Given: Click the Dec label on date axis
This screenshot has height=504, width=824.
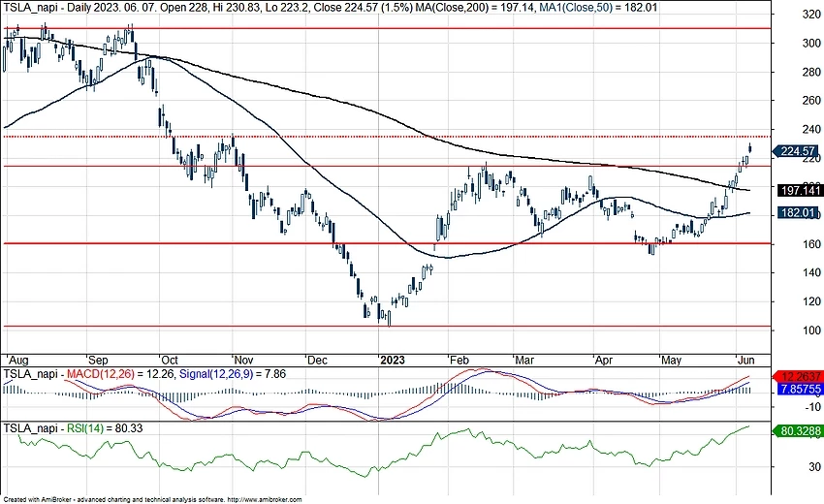Looking at the screenshot, I should pyautogui.click(x=317, y=361).
